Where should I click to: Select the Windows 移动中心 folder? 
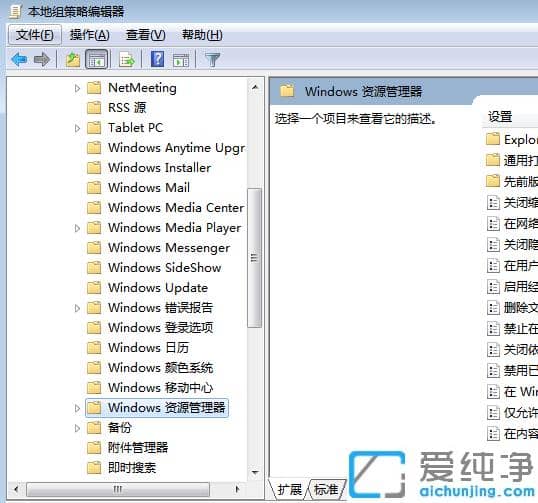click(x=150, y=387)
